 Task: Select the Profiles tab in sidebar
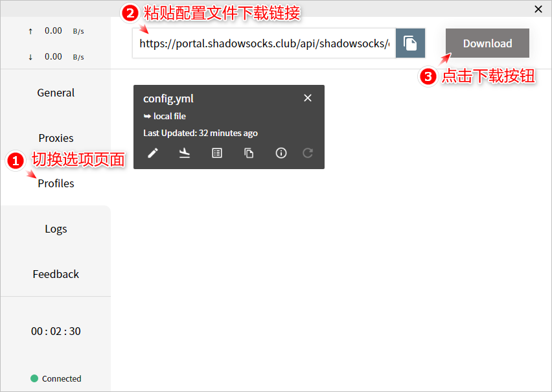(56, 183)
